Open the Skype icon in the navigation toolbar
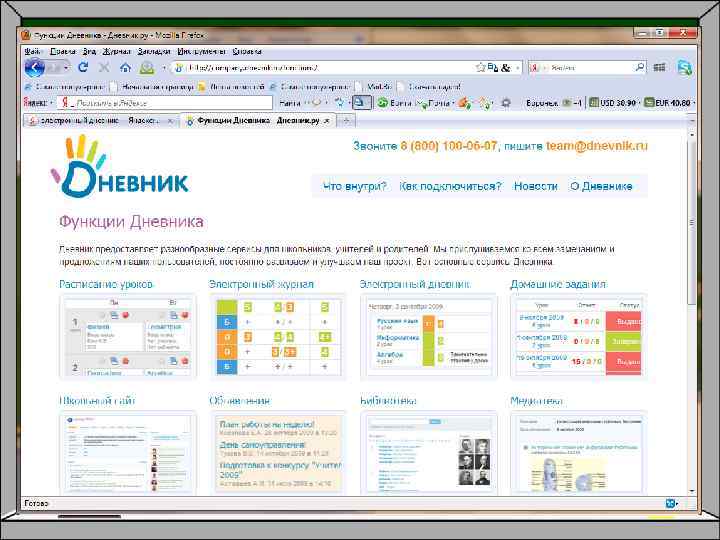 pos(684,68)
